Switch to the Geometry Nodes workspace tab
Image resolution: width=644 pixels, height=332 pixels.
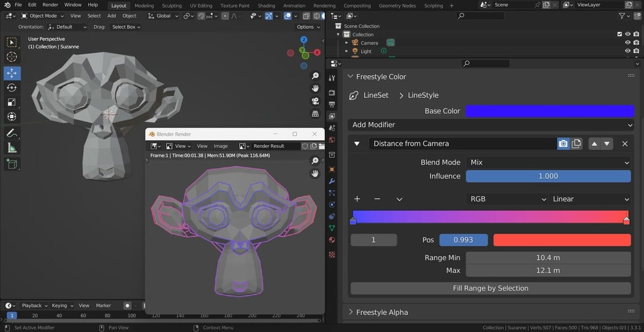coord(397,5)
